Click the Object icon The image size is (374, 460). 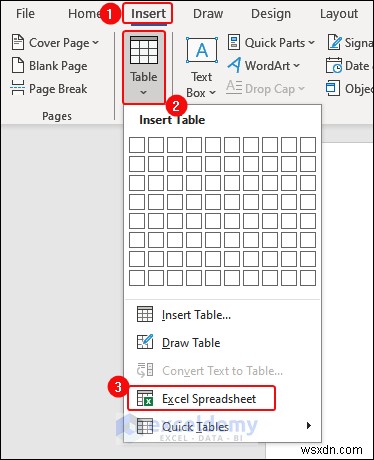tap(333, 88)
